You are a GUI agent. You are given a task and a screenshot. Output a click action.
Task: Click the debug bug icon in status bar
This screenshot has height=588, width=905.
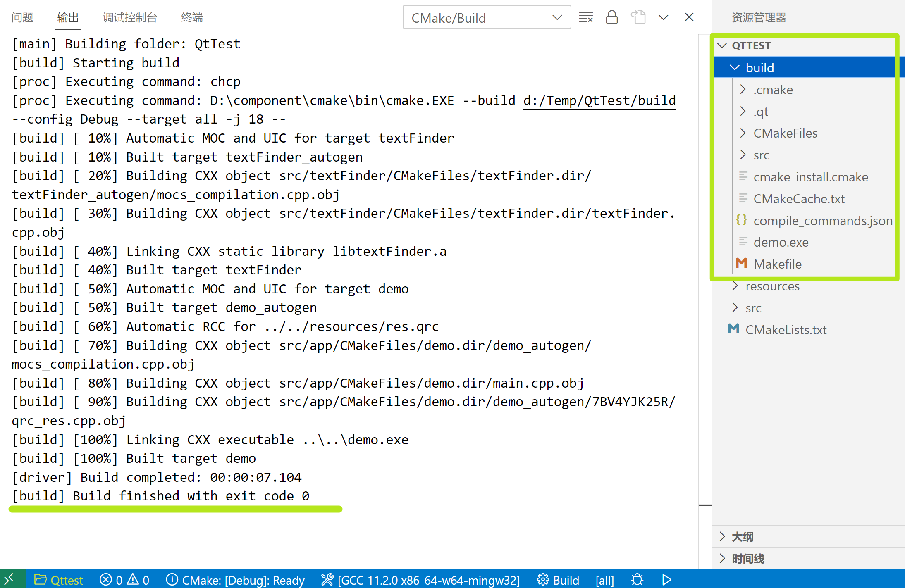637,579
